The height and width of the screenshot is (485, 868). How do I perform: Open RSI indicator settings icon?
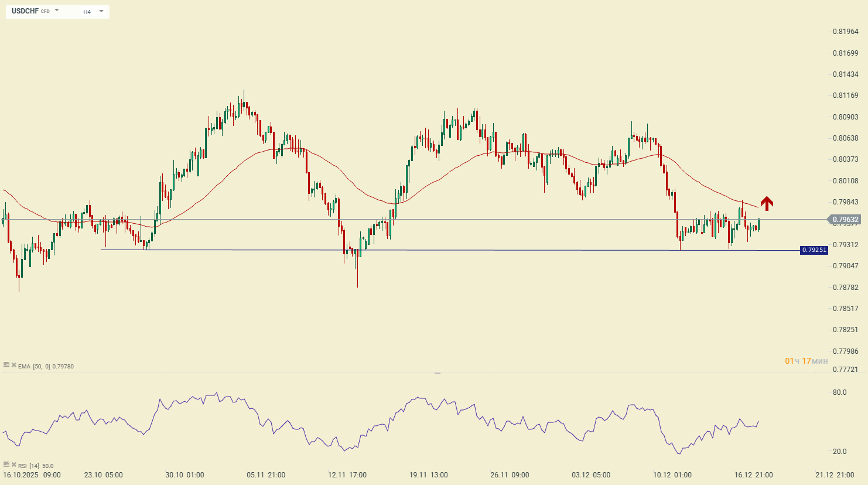pos(6,465)
